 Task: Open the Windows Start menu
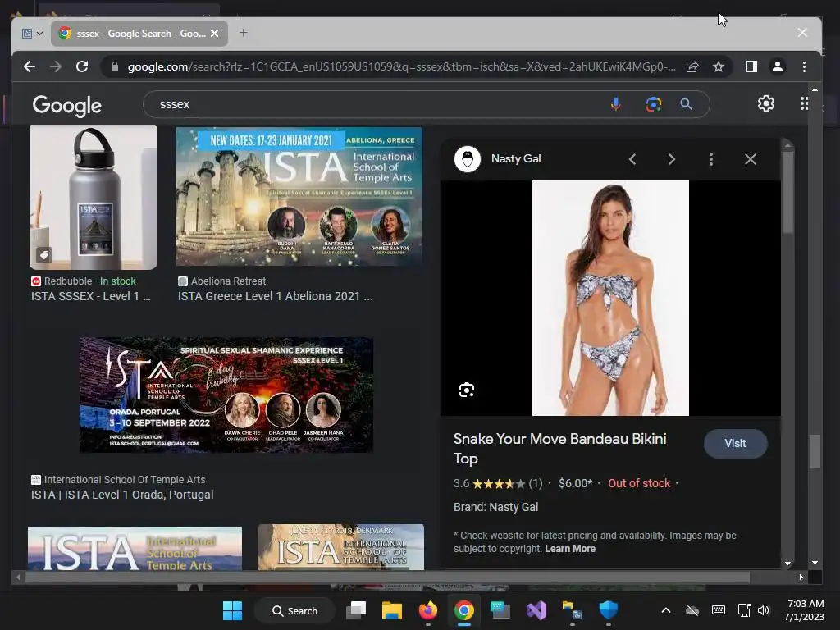click(232, 610)
